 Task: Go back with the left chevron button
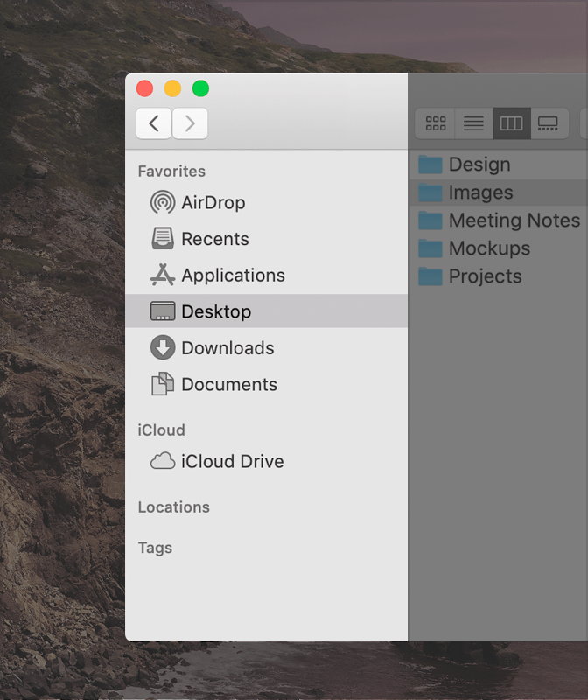point(154,123)
